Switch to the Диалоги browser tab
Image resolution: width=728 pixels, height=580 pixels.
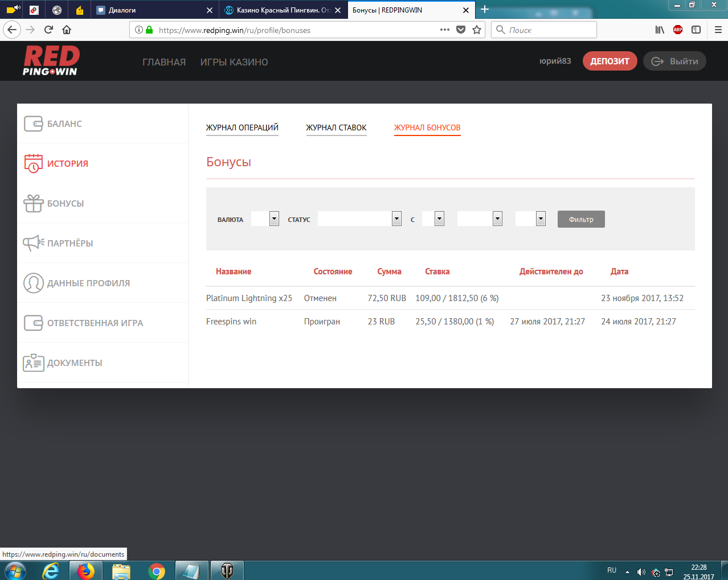point(155,10)
